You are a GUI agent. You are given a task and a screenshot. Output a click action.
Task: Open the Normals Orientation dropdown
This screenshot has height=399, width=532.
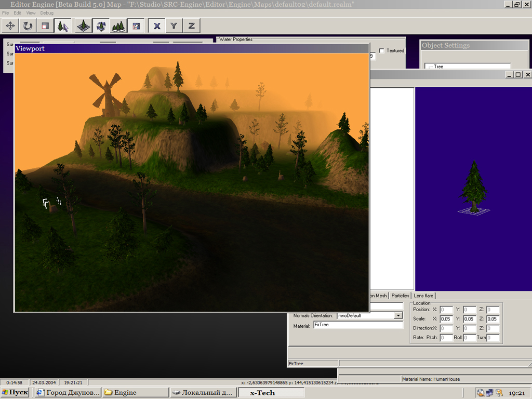point(398,315)
